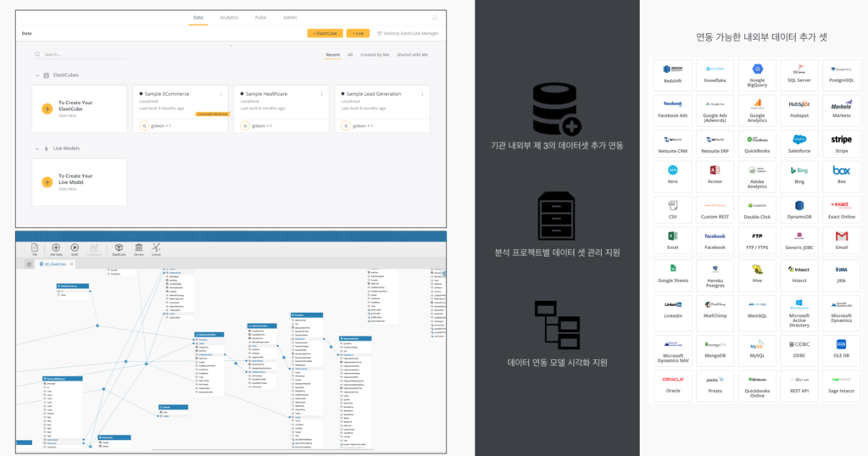Click the home icon beside the QS_ElastiCube tab
Viewport: 868px width, 456px height.
[29, 264]
